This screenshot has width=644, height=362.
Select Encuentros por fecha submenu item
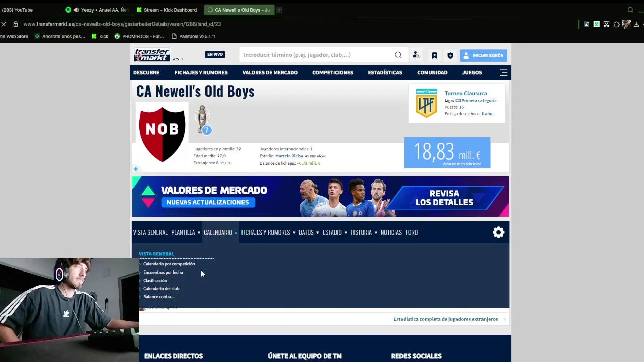[163, 272]
